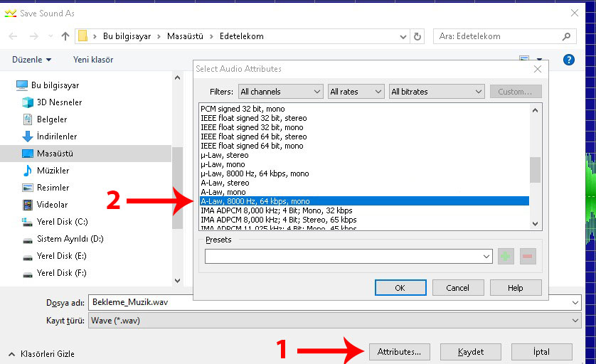Click the Attributes... button
The image size is (596, 364).
pos(399,352)
